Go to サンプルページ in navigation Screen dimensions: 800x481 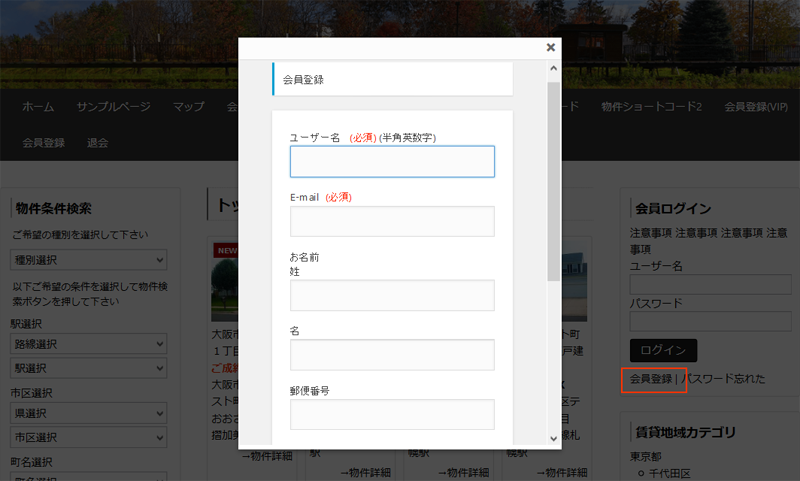[113, 107]
